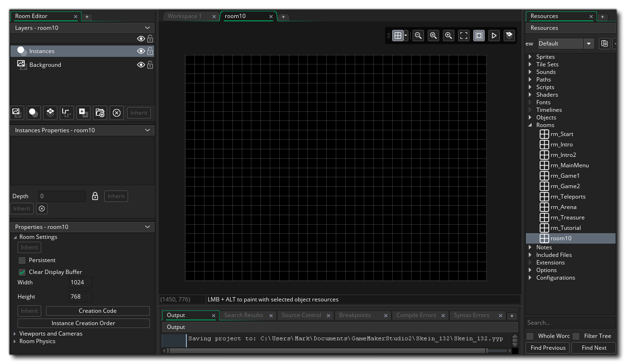Screen dimensions: 626x364
Task: Open the Compile Errors tab
Action: point(416,315)
